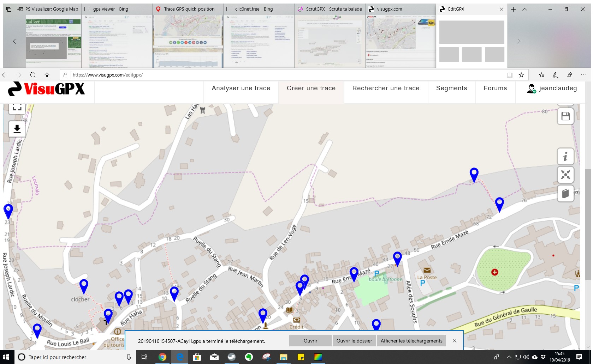The height and width of the screenshot is (364, 593).
Task: Click the Trace GPS quick_position tab thumbnail
Action: coord(188,41)
